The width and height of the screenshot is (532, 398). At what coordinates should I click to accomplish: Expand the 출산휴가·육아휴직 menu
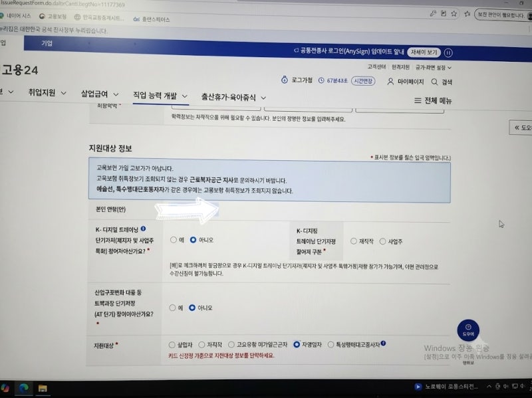233,97
